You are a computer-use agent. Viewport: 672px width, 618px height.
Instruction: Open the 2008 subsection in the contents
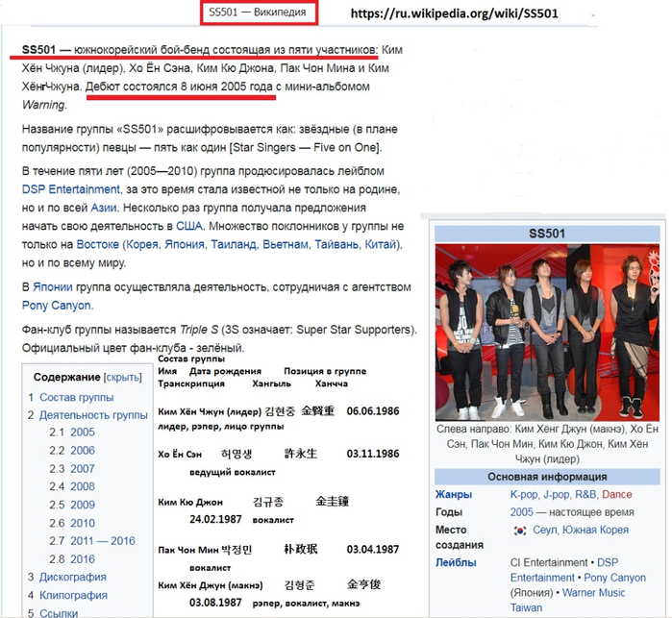(x=83, y=487)
